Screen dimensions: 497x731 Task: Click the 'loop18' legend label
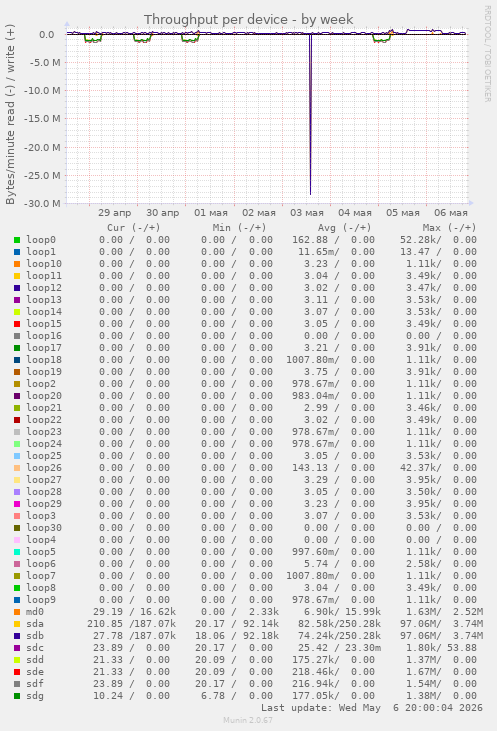coord(44,360)
